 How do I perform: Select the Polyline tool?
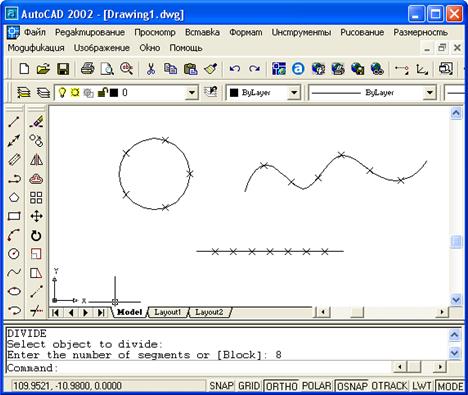pyautogui.click(x=14, y=179)
